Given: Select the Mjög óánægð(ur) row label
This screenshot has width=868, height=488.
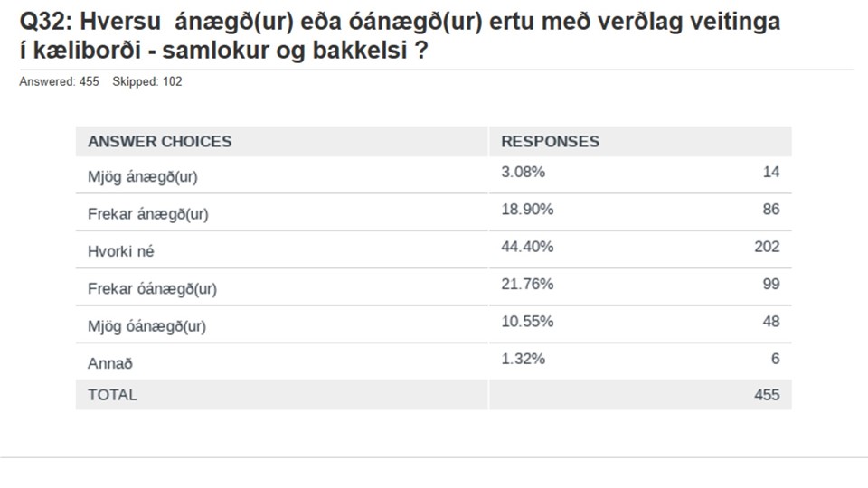Looking at the screenshot, I should click(146, 326).
